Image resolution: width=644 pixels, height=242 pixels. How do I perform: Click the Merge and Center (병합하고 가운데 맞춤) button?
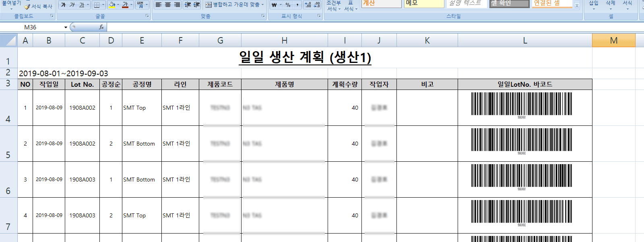click(232, 5)
